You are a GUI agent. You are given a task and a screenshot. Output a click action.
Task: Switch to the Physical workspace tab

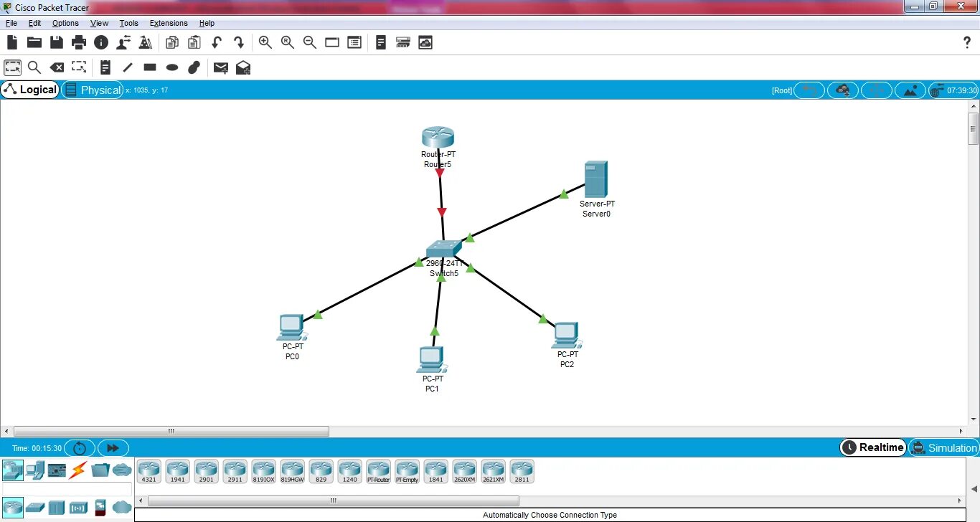point(92,90)
